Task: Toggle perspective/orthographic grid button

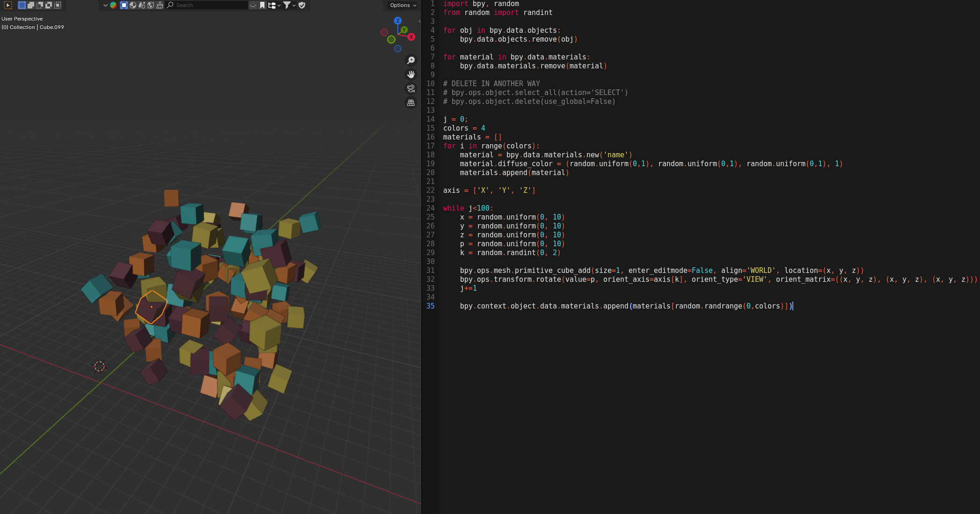Action: (x=411, y=103)
